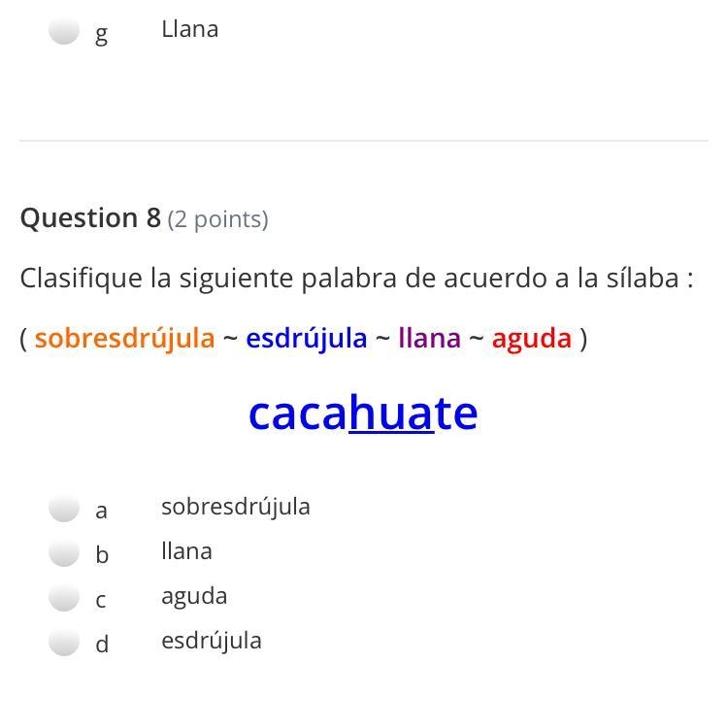Click the 'llana' answer text in option b
728x728 pixels.
click(x=186, y=551)
